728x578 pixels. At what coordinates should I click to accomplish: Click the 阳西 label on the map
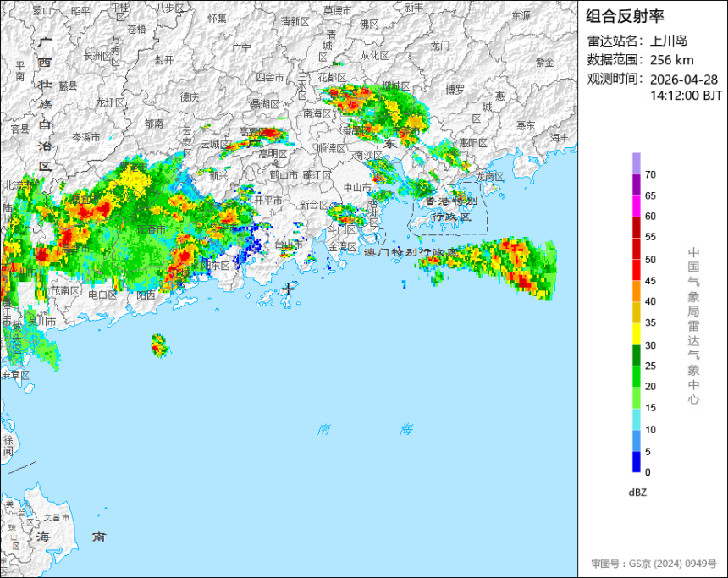coord(146,295)
